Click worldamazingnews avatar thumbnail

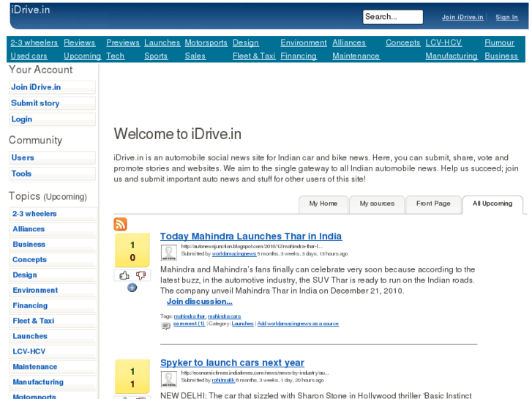[168, 253]
